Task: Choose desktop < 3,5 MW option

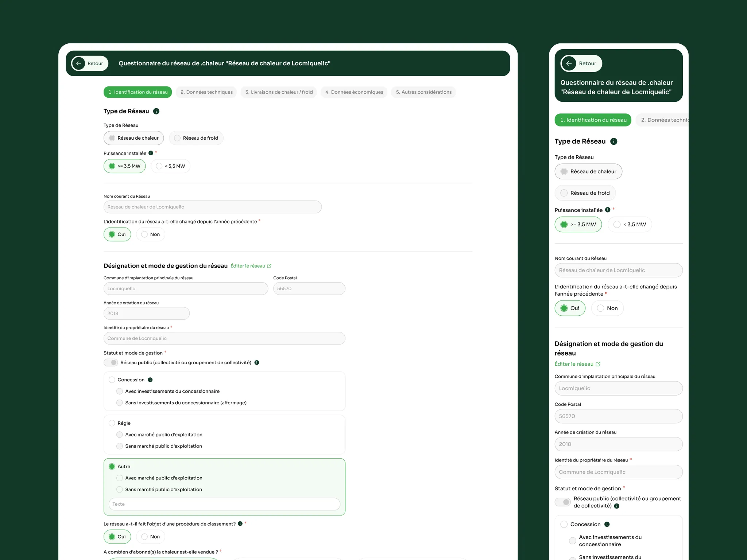Action: pos(171,166)
